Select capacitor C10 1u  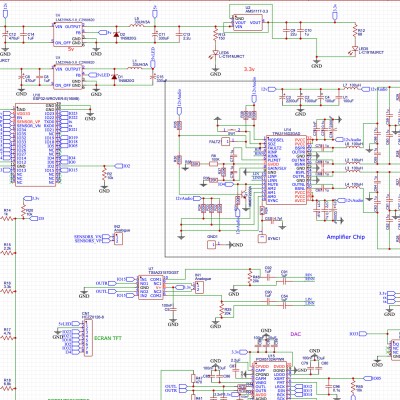300,30
